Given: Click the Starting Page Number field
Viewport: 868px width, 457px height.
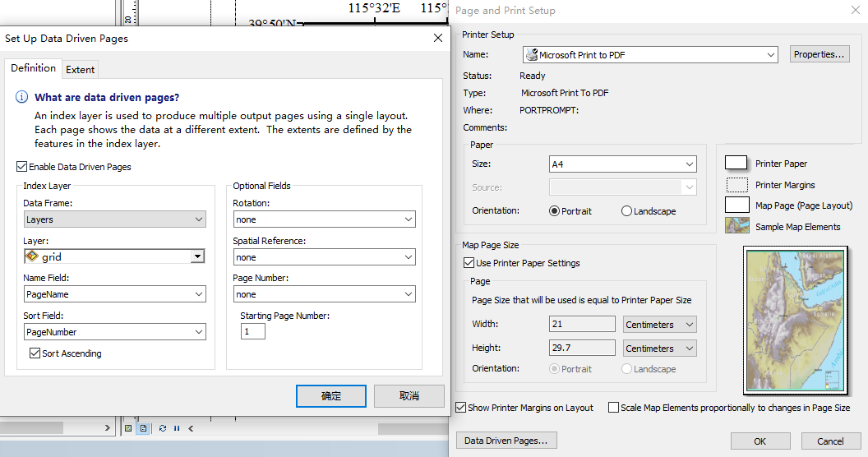Looking at the screenshot, I should click(x=253, y=331).
